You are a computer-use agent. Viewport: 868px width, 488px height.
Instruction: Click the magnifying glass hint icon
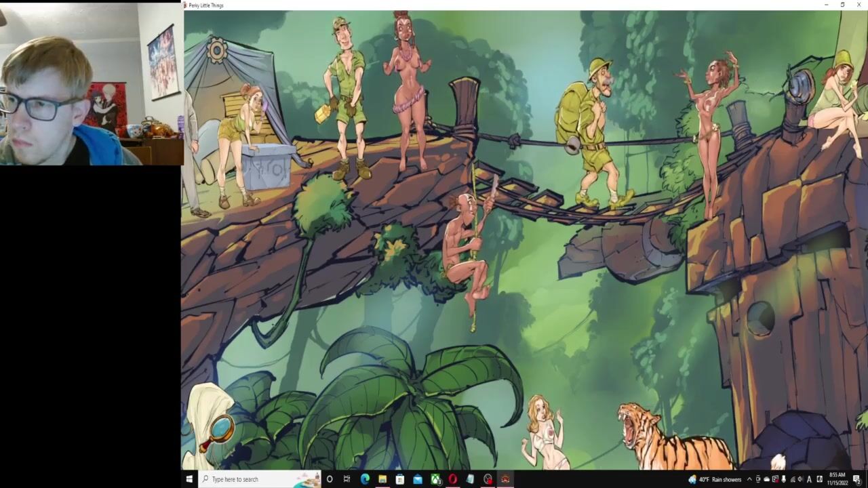[218, 431]
